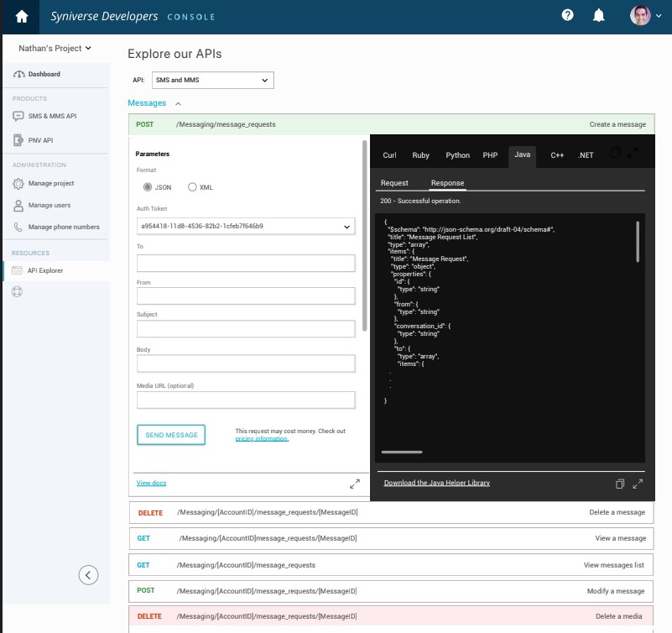Switch to the Request tab
The width and height of the screenshot is (672, 633).
(394, 183)
